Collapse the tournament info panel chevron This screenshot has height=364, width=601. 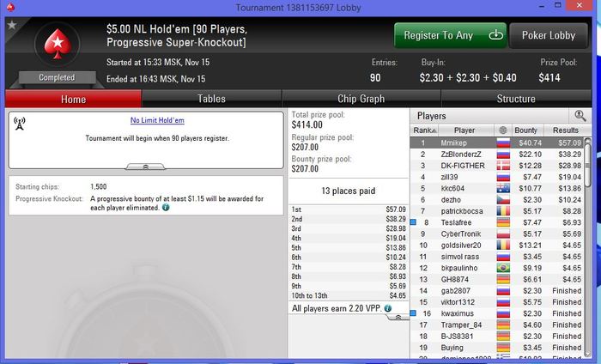pyautogui.click(x=146, y=167)
